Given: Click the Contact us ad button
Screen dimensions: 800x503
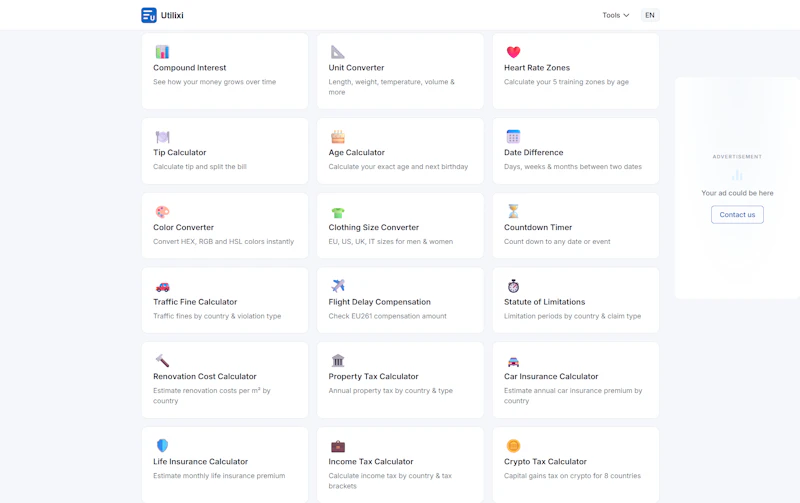Looking at the screenshot, I should point(737,215).
